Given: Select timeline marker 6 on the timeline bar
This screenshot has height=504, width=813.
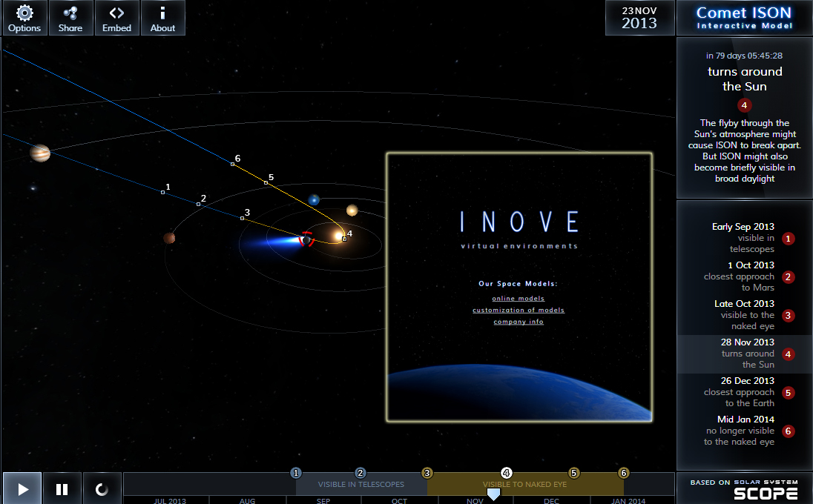Looking at the screenshot, I should [624, 473].
